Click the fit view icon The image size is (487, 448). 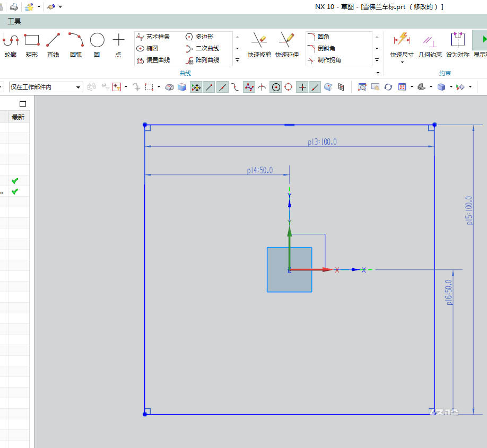pos(402,87)
